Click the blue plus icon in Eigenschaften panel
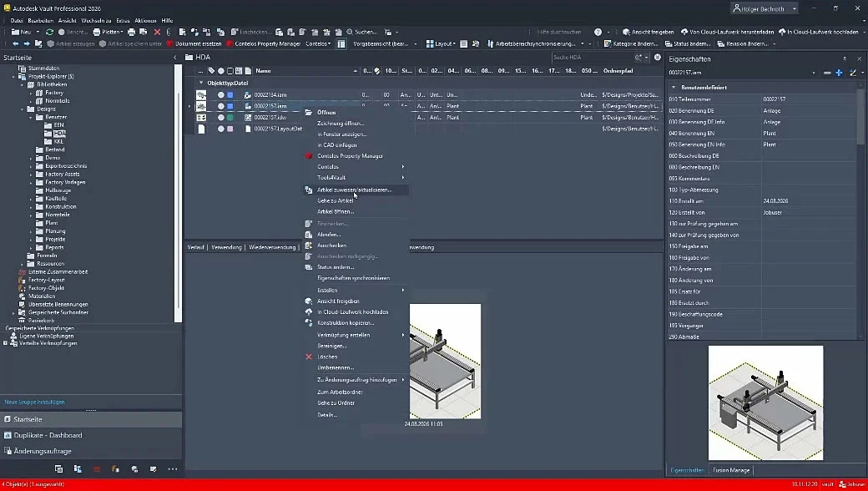This screenshot has height=491, width=868. pyautogui.click(x=840, y=73)
